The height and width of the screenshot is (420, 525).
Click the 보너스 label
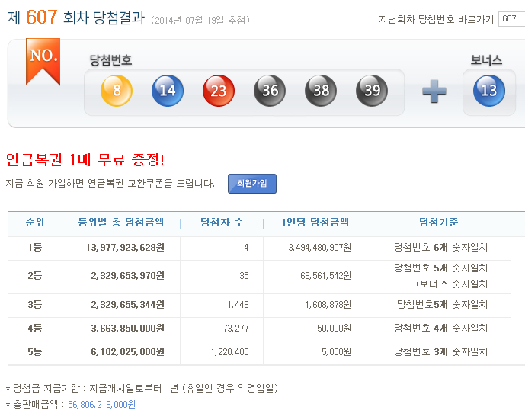486,60
